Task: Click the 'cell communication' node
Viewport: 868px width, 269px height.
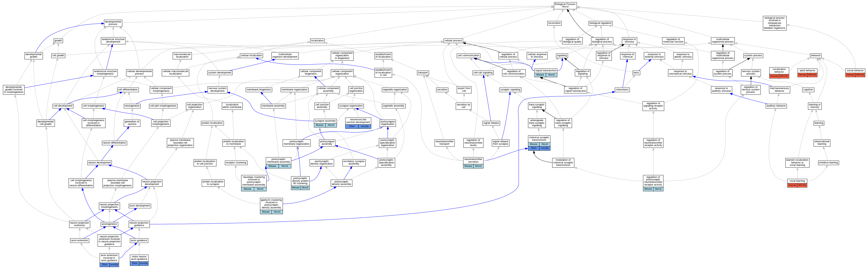Action: click(468, 55)
